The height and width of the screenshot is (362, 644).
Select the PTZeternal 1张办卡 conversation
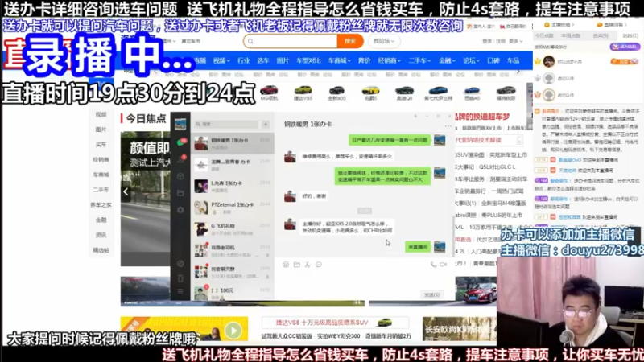[x=233, y=208]
